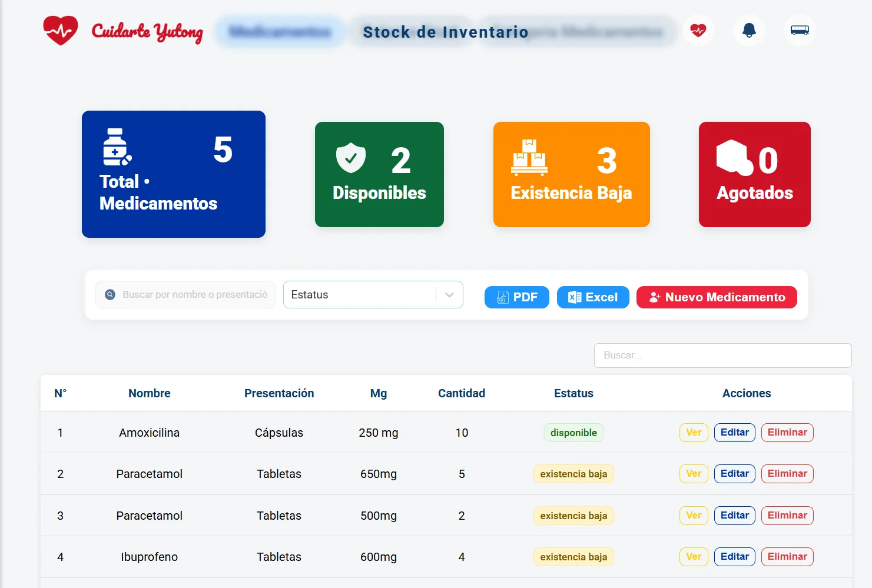Ver Paracetamol 500mg entry

coord(694,516)
